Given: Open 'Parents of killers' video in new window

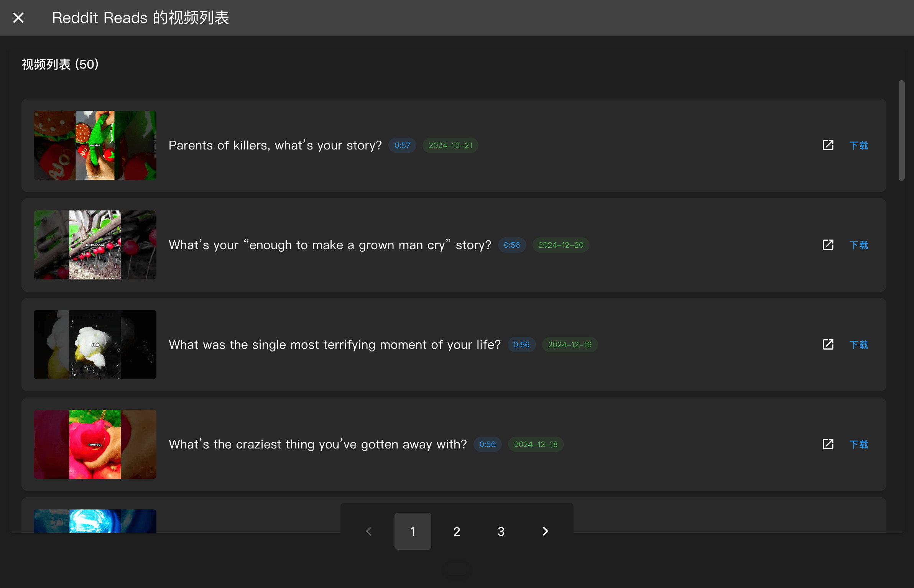Looking at the screenshot, I should (828, 145).
